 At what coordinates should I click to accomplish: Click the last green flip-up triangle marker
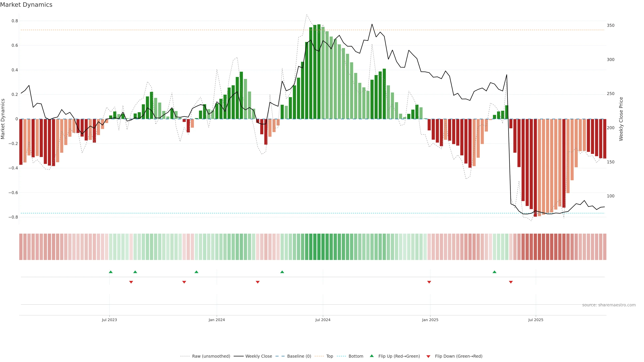click(x=494, y=272)
